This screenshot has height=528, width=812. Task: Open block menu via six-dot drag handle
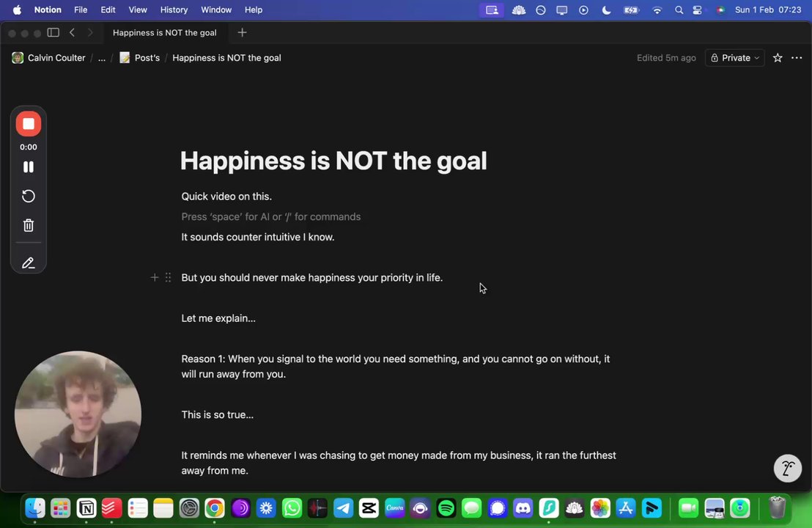169,278
